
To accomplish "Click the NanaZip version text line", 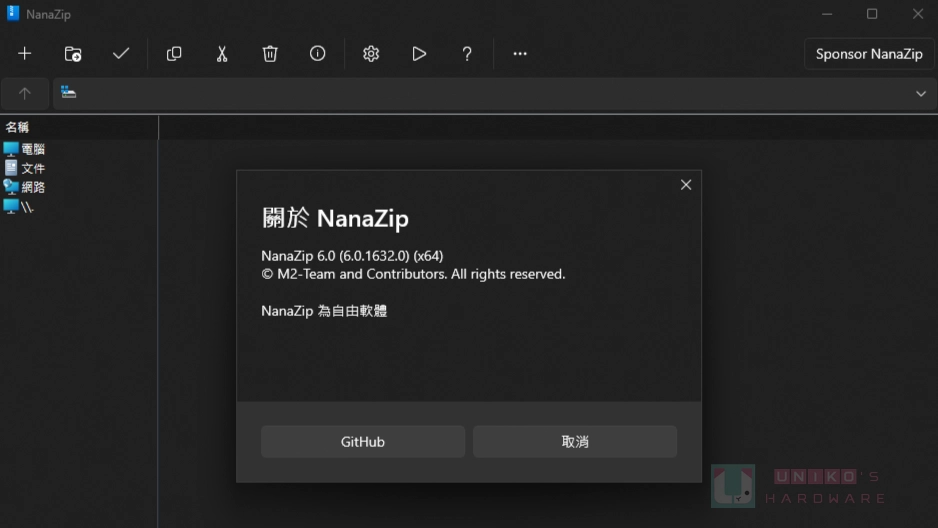I will pyautogui.click(x=352, y=256).
